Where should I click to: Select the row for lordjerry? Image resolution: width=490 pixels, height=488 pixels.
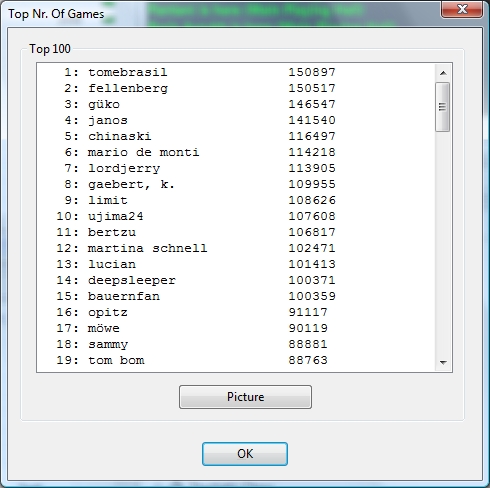coord(236,168)
